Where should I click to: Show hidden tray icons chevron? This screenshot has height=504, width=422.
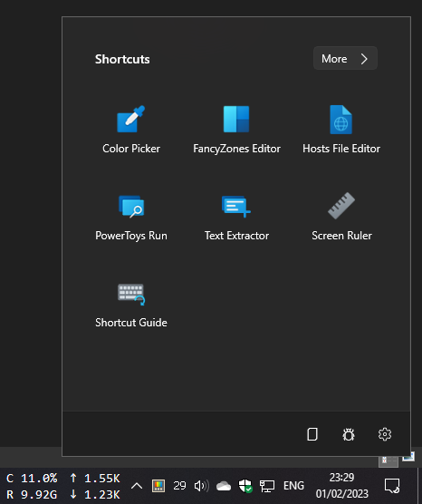tap(137, 486)
